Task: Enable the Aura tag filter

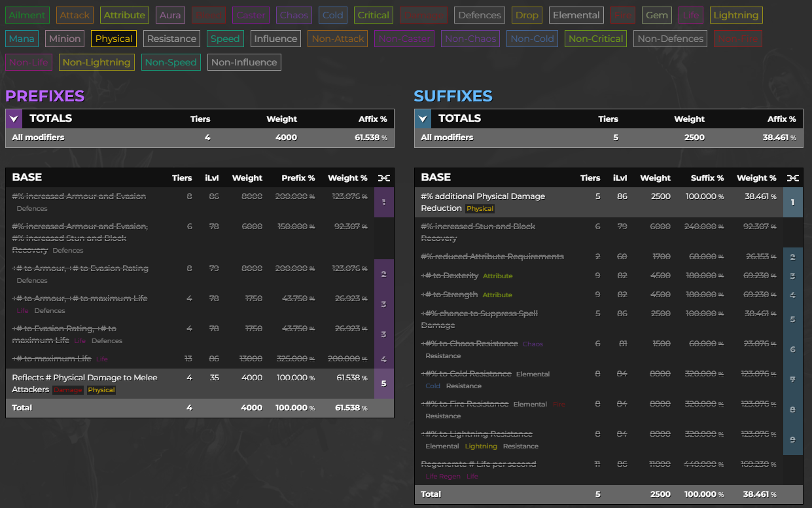Action: tap(170, 15)
